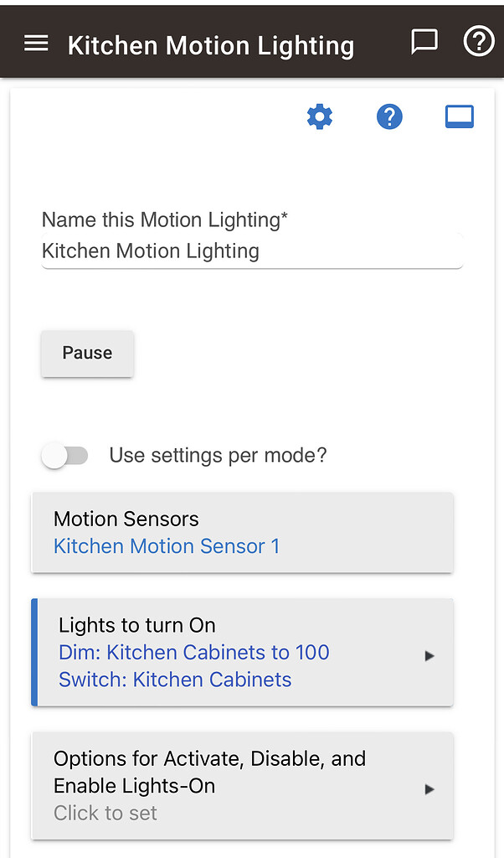The width and height of the screenshot is (504, 858).
Task: Open the blue gear settings icon
Action: [319, 117]
